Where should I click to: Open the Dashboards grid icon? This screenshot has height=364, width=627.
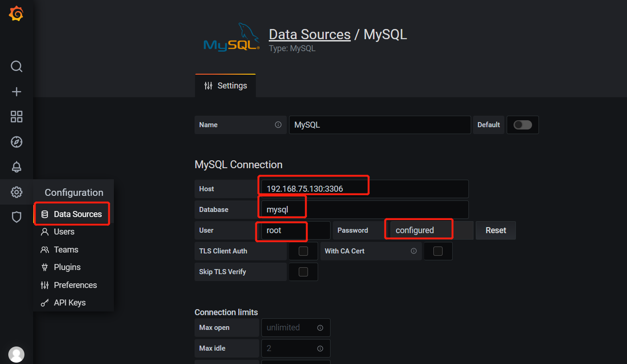tap(17, 117)
